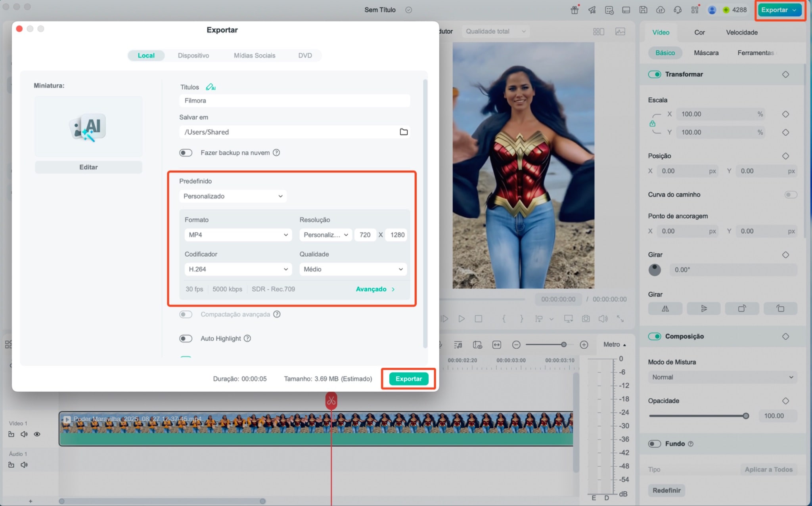This screenshot has height=506, width=812.
Task: Select the Máscara sub-tab
Action: (706, 53)
